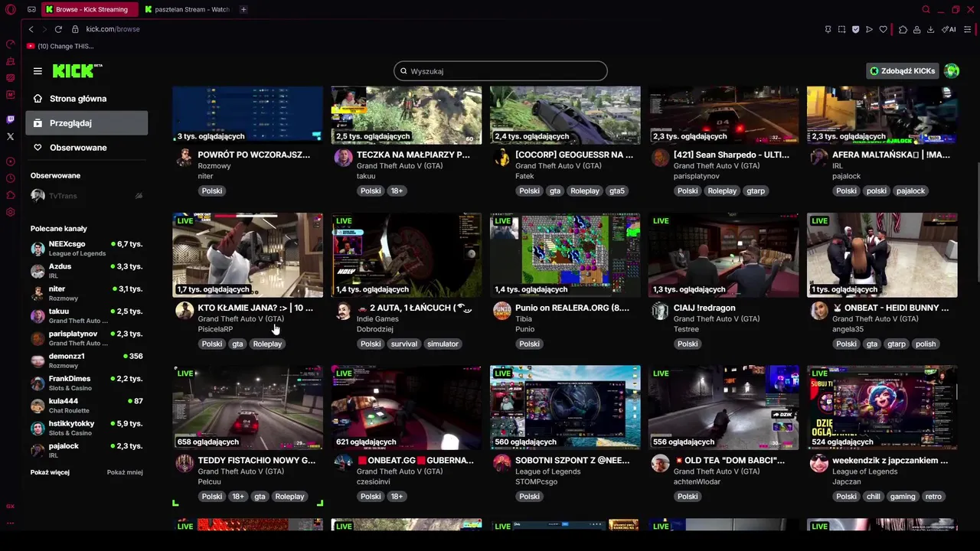This screenshot has width=980, height=551.
Task: Open the Kick hamburger menu
Action: [38, 71]
